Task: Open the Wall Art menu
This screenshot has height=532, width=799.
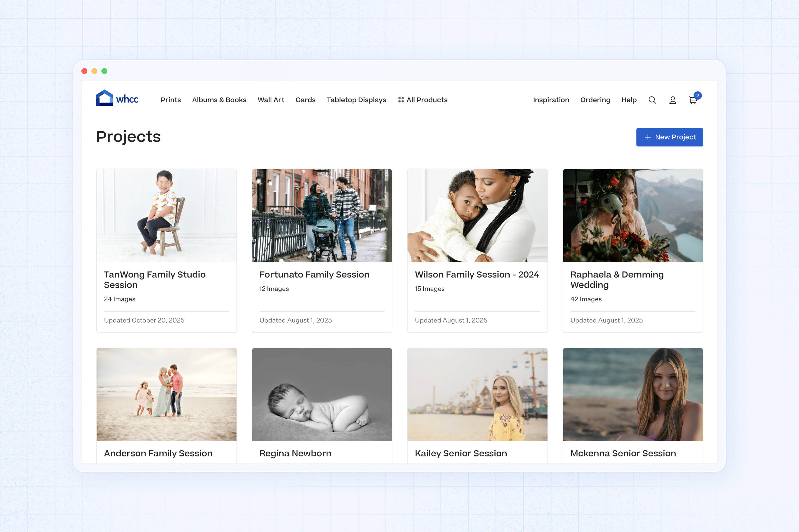Action: coord(271,100)
